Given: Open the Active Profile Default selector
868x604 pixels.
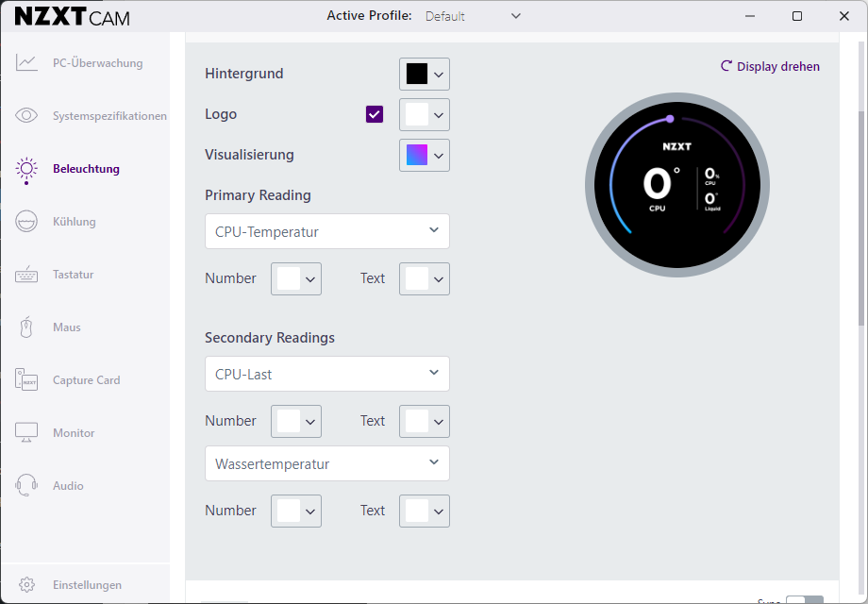Looking at the screenshot, I should point(473,16).
